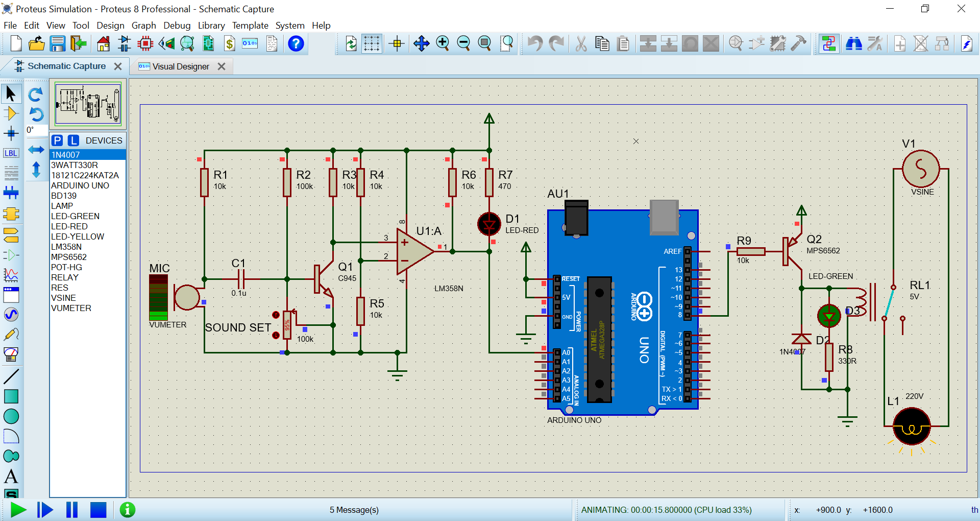Click the P pick devices button
The width and height of the screenshot is (980, 521).
[x=58, y=140]
